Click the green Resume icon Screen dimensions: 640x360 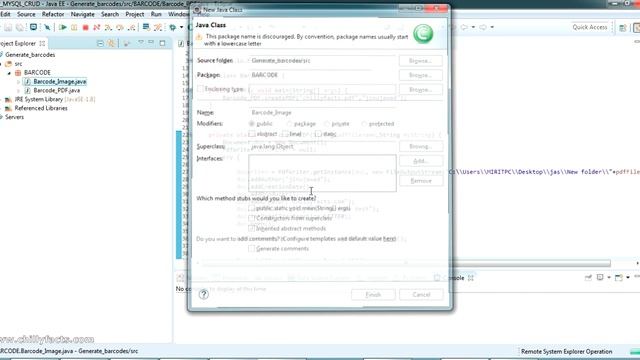tap(62, 27)
